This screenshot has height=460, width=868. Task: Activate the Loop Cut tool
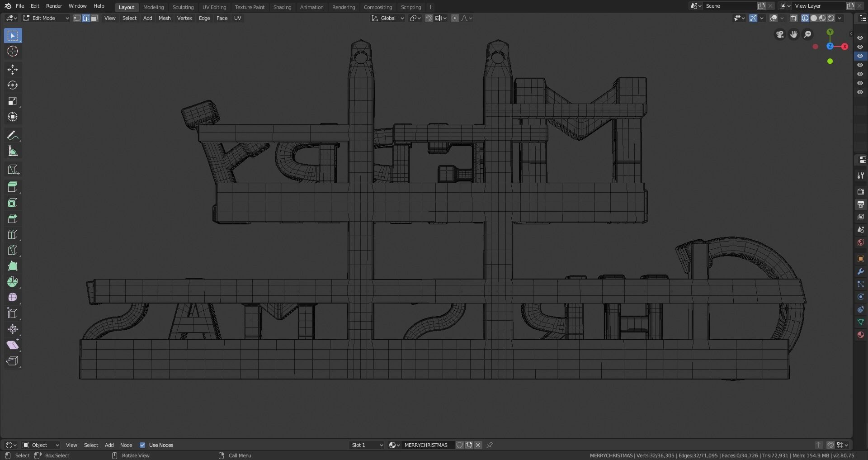pos(13,234)
